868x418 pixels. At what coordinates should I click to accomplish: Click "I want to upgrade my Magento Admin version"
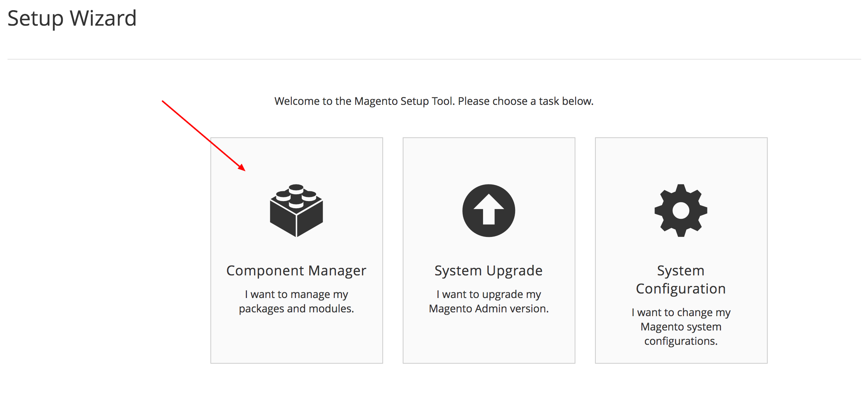pyautogui.click(x=489, y=301)
